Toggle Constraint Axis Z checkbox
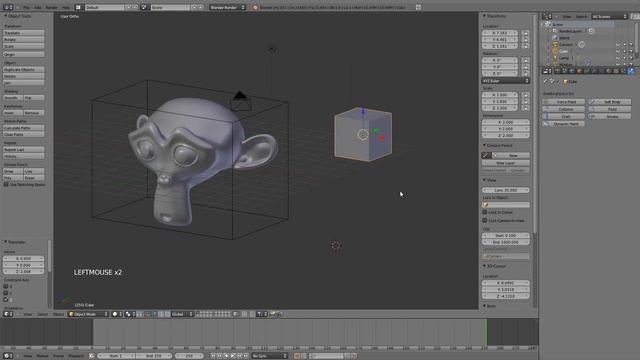Viewport: 640px width, 360px height. (x=6, y=299)
